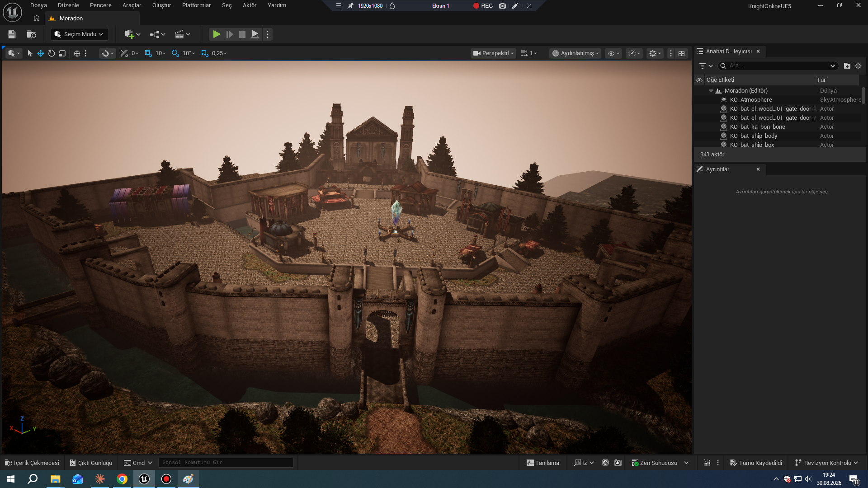
Task: Select the Moradon level tab
Action: [92, 19]
